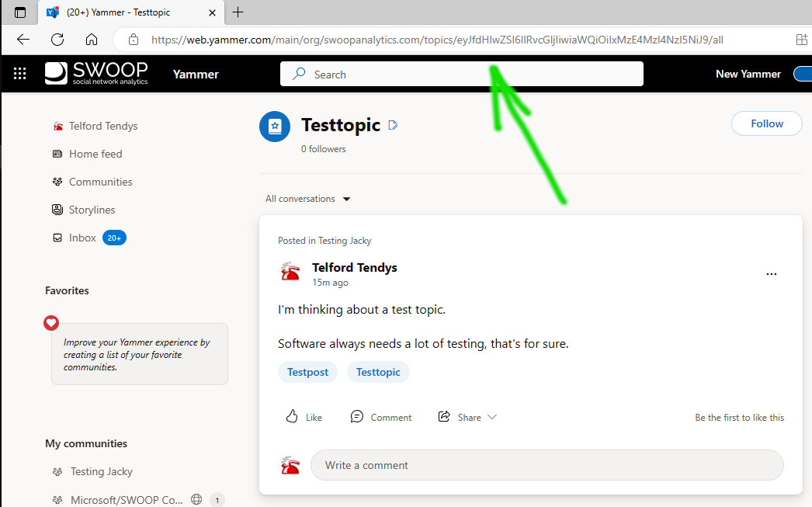This screenshot has height=507, width=812.
Task: Close the Yammer - Testtopic tab
Action: pos(213,13)
